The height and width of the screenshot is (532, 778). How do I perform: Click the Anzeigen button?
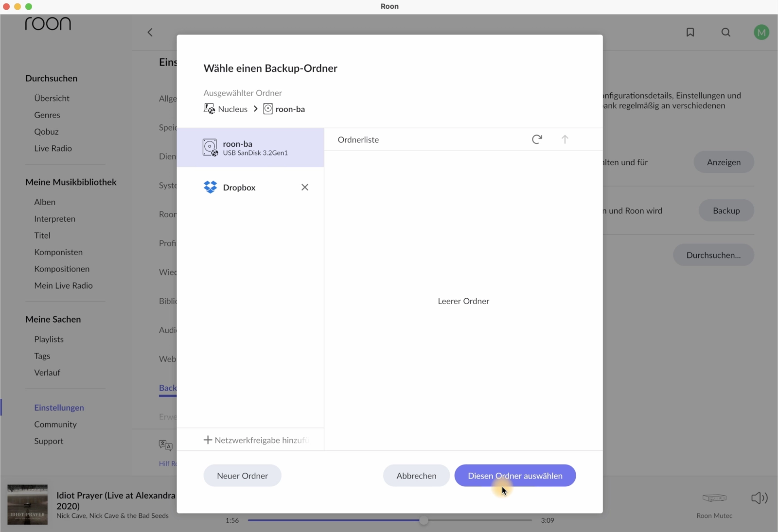coord(724,162)
